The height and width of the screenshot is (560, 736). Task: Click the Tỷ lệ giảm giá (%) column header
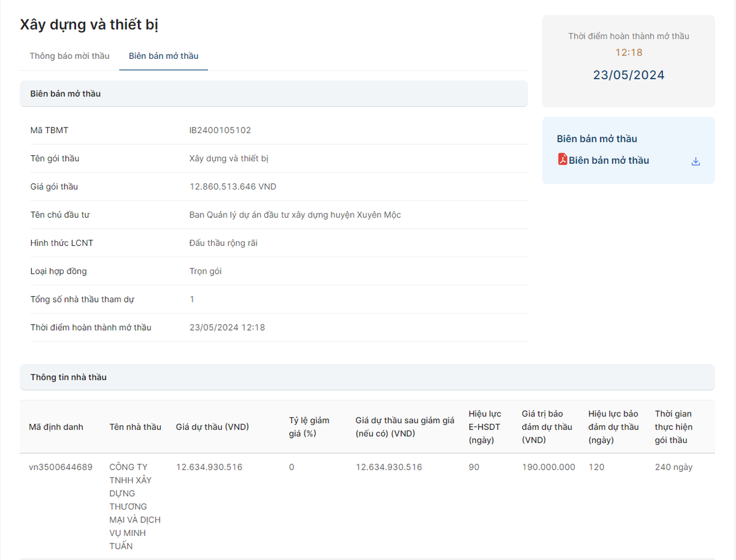(309, 427)
